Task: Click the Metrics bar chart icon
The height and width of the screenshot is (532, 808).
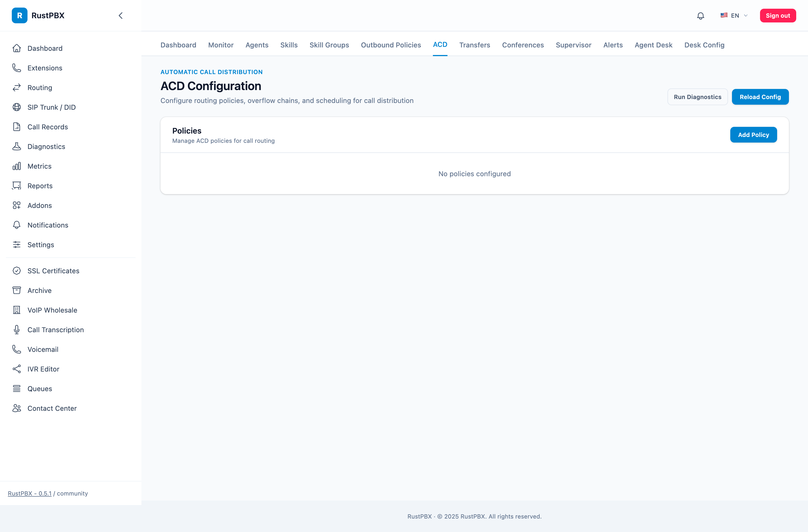Action: coord(17,166)
